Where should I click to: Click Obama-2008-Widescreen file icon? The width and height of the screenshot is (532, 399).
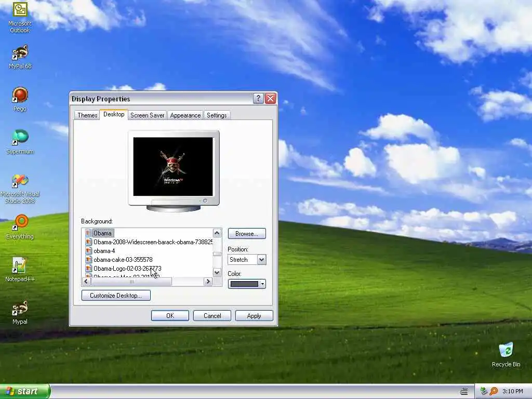tap(88, 242)
